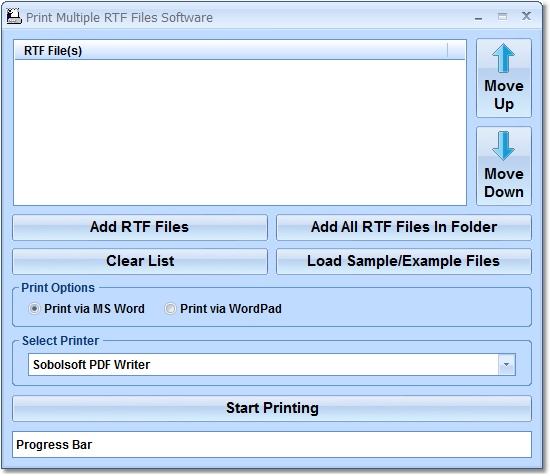Viewport: 550px width, 476px height.
Task: Click inside the empty RTF files list
Action: (x=240, y=132)
